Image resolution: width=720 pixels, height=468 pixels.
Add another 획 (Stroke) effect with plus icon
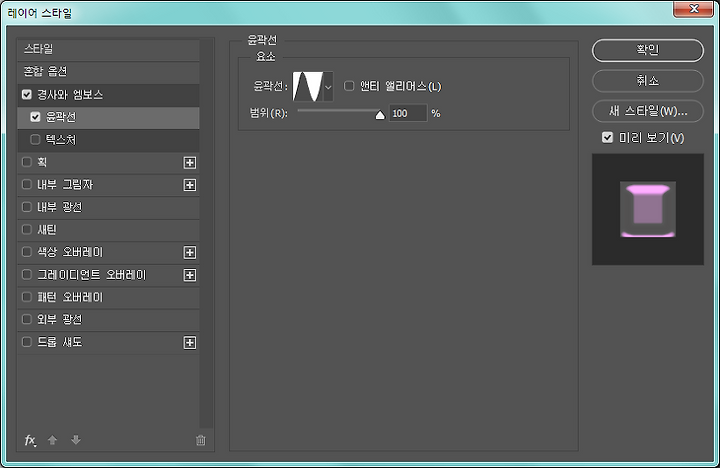[190, 163]
